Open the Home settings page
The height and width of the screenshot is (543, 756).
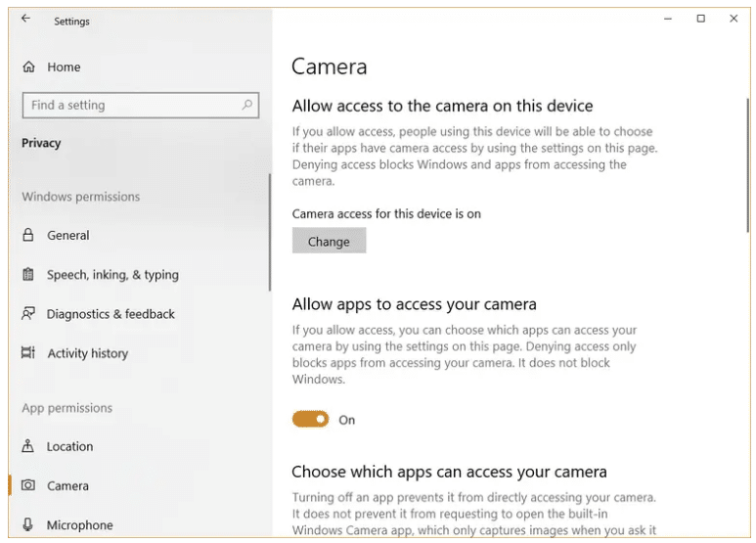pos(64,68)
